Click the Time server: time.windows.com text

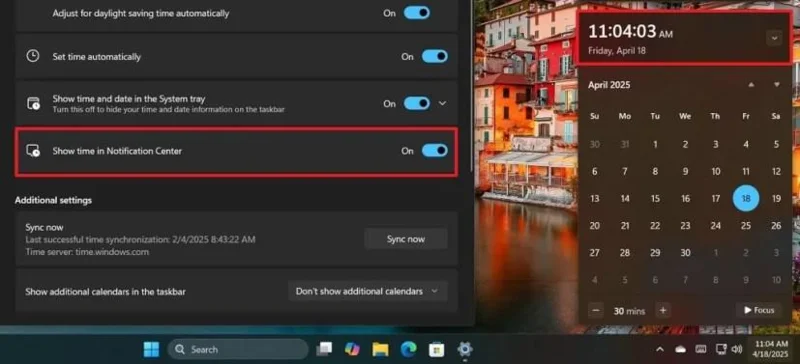(x=87, y=252)
